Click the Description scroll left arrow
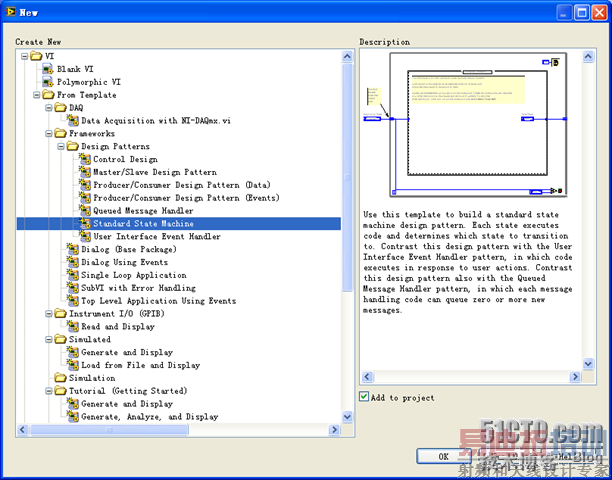The image size is (612, 480). 368,377
